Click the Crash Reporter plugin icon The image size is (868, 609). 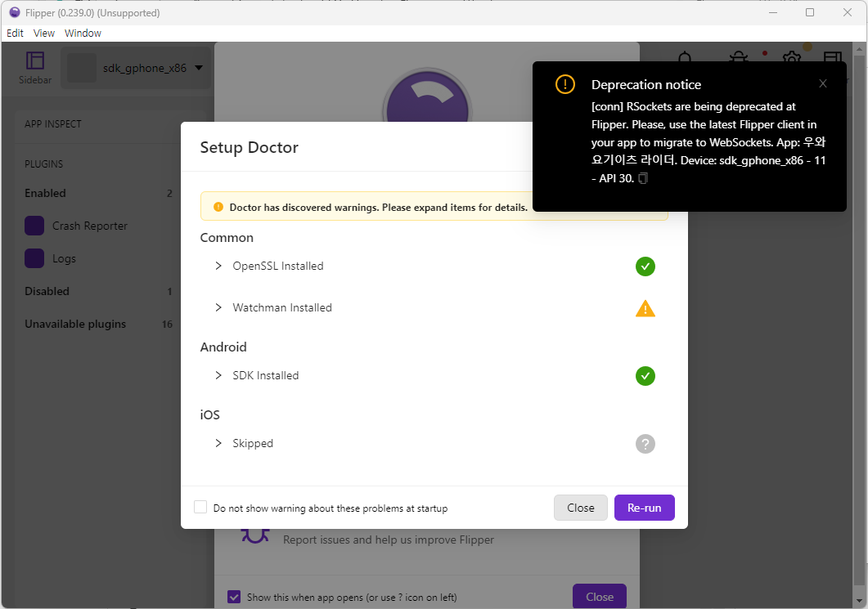(34, 226)
